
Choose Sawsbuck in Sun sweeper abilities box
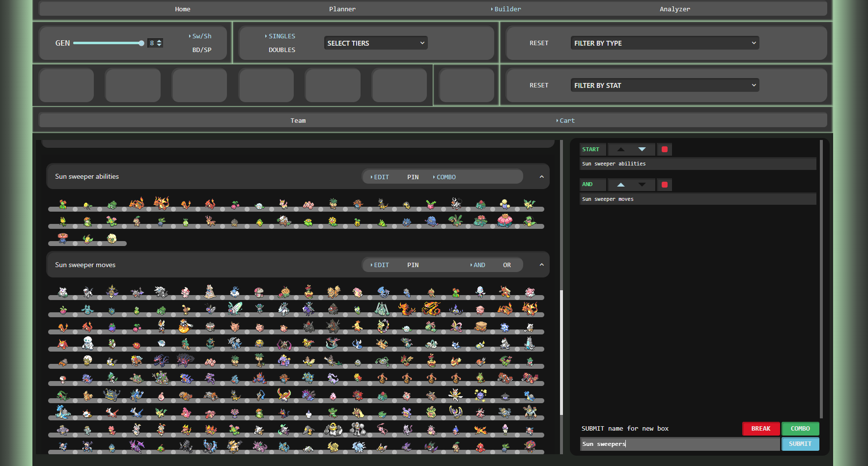tap(210, 221)
